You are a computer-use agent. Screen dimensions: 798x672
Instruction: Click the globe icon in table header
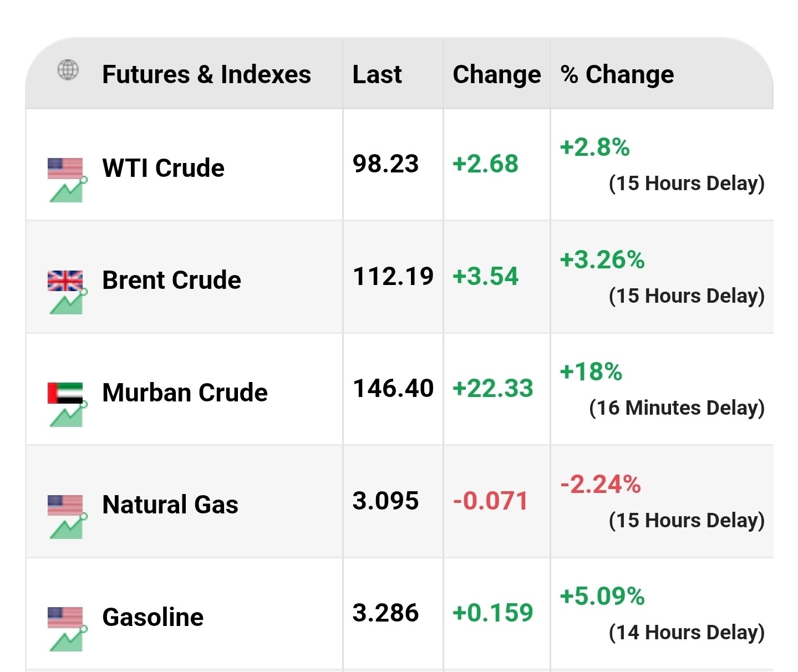pos(68,70)
